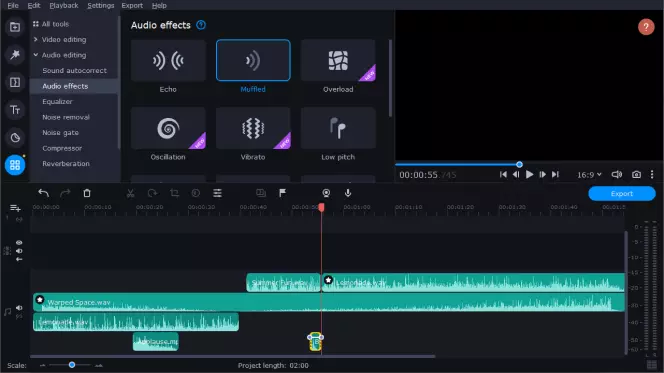Open the File menu
Screen dimensions: 664x373
click(13, 6)
